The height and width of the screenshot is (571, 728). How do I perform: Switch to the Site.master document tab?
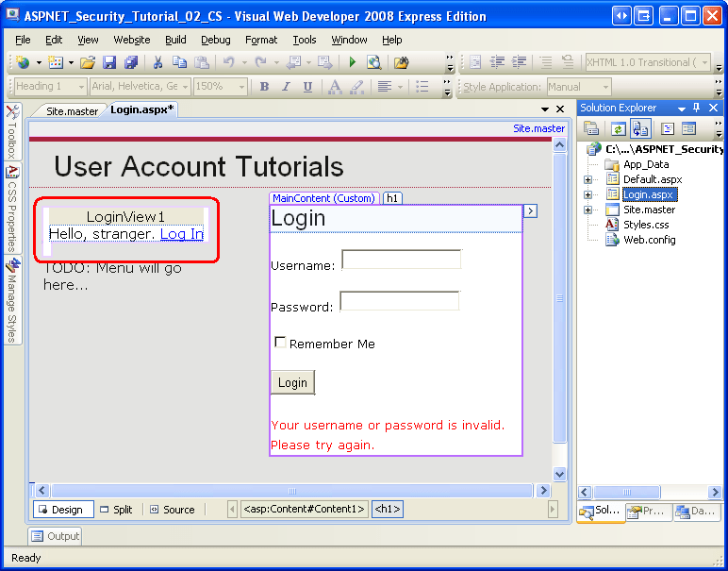tap(72, 111)
